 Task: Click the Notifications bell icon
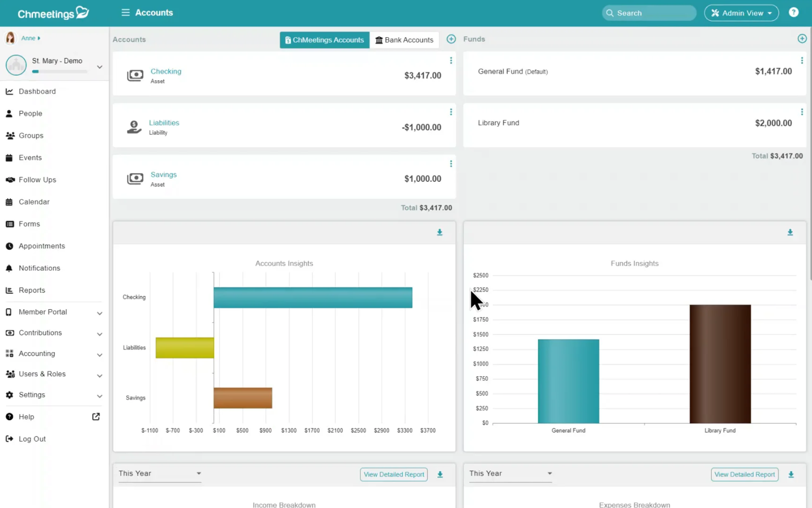click(x=39, y=268)
